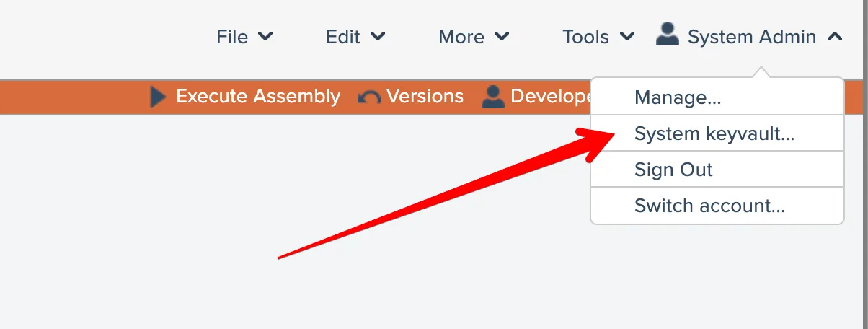The image size is (868, 329).
Task: Click the Versions undo arrow icon
Action: pos(369,97)
